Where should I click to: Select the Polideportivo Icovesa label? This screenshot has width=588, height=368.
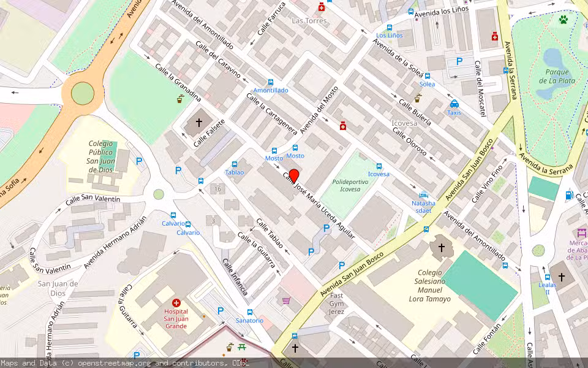tap(350, 185)
